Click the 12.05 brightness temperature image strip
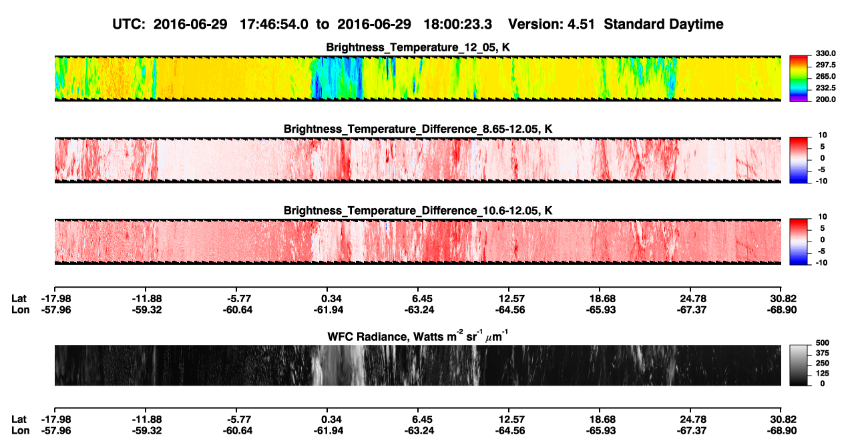 418,78
